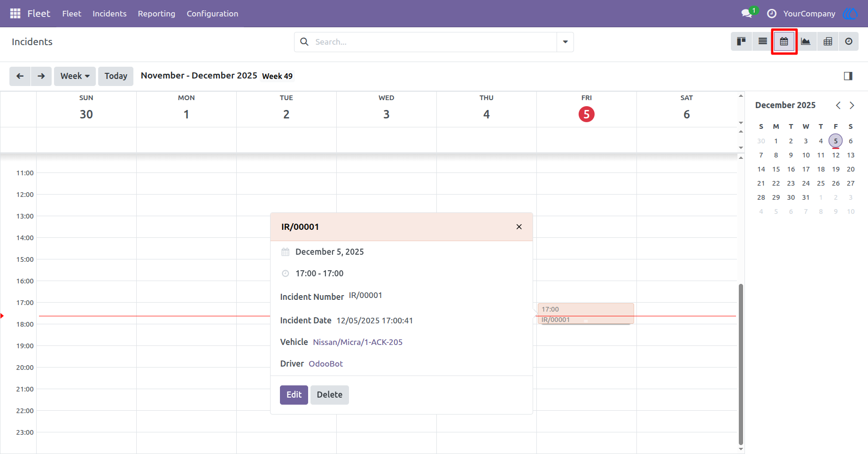Go to next month in mini calendar

coord(852,105)
